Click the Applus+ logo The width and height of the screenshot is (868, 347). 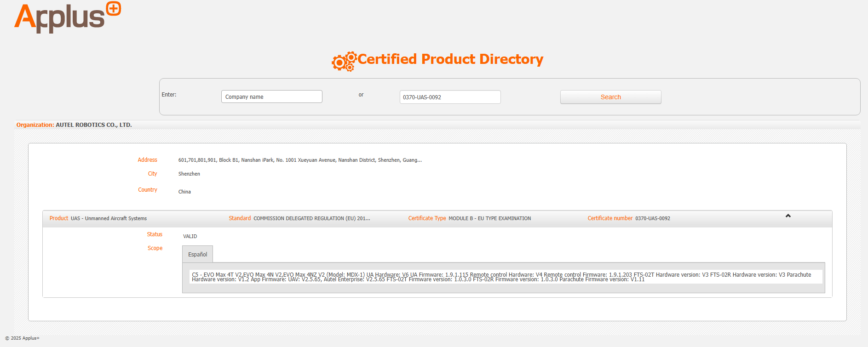point(67,17)
